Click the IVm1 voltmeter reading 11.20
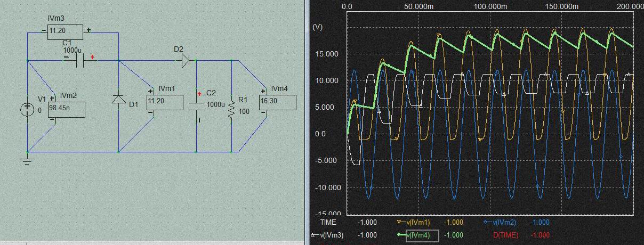The width and height of the screenshot is (644, 245). [x=165, y=102]
